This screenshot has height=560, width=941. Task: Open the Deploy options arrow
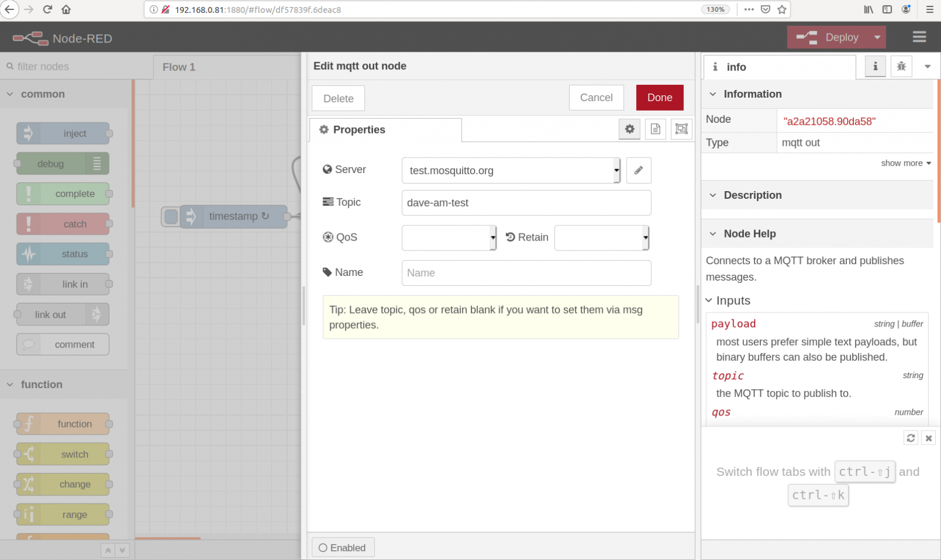tap(877, 37)
